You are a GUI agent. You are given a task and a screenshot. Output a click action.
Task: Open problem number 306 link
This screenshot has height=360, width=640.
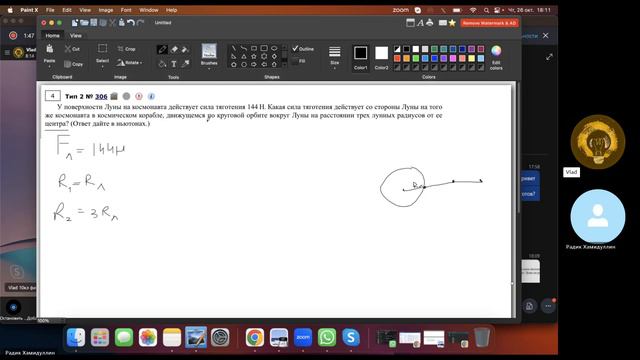pyautogui.click(x=101, y=96)
